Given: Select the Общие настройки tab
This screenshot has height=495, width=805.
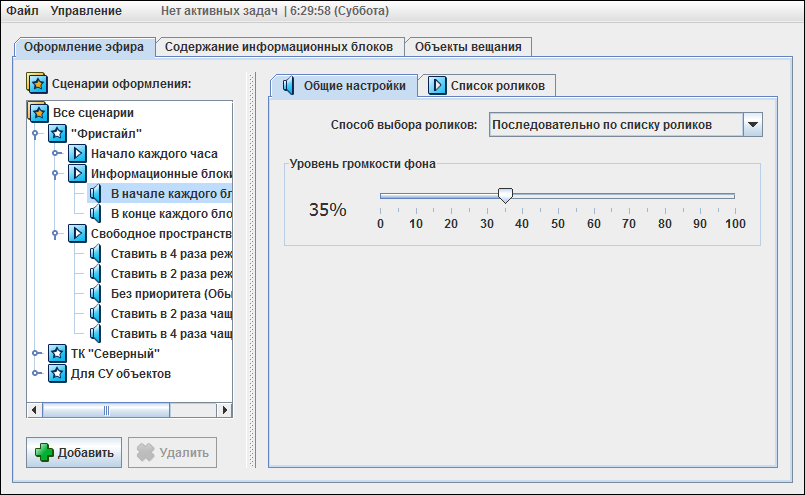Looking at the screenshot, I should (x=343, y=85).
